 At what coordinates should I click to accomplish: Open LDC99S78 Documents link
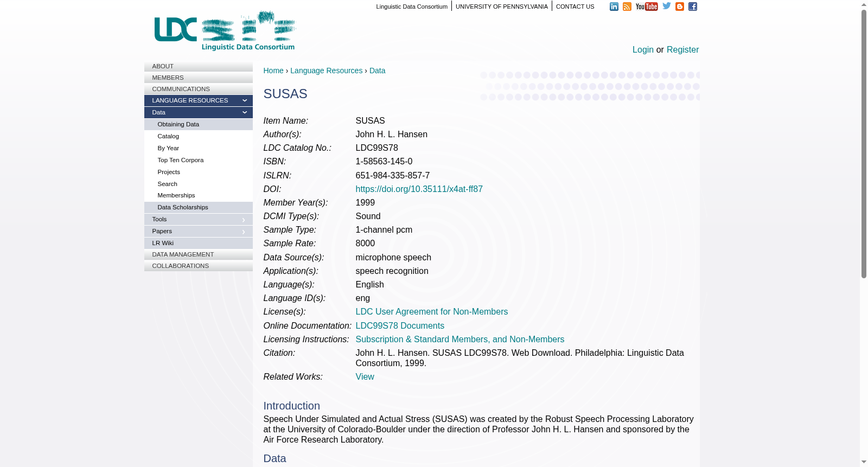[400, 326]
